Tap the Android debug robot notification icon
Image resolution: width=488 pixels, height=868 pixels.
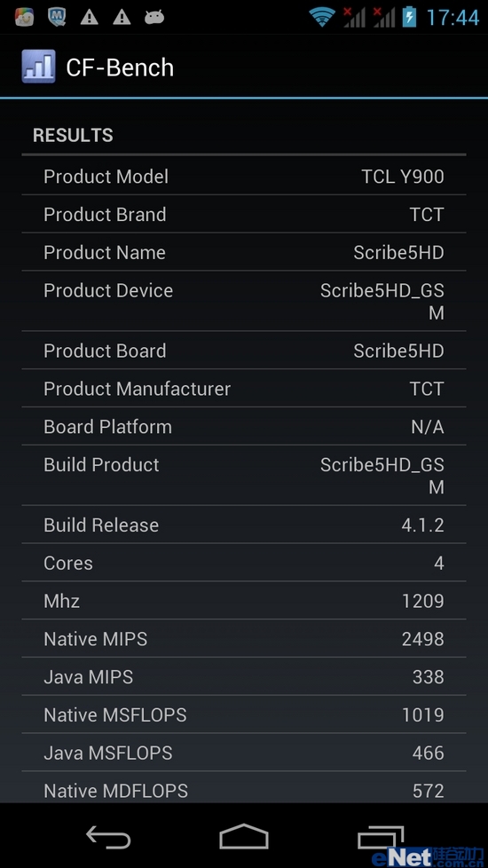(x=154, y=18)
